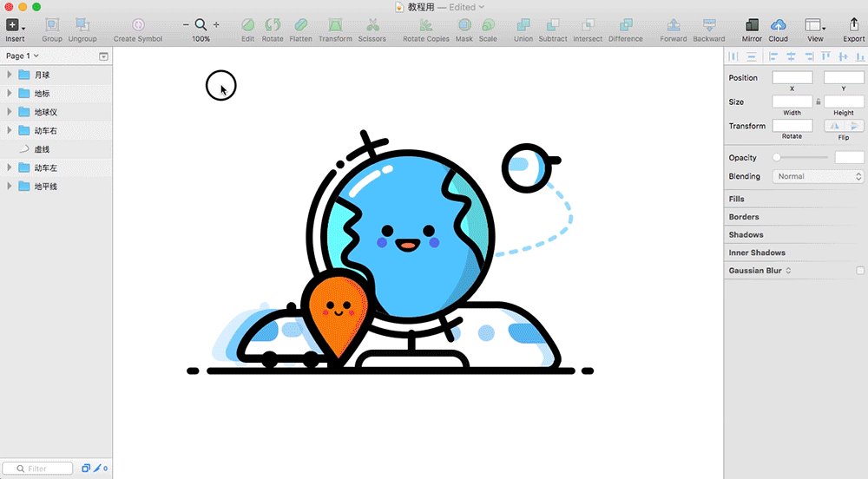Click the Position X field
The width and height of the screenshot is (868, 479).
(792, 78)
